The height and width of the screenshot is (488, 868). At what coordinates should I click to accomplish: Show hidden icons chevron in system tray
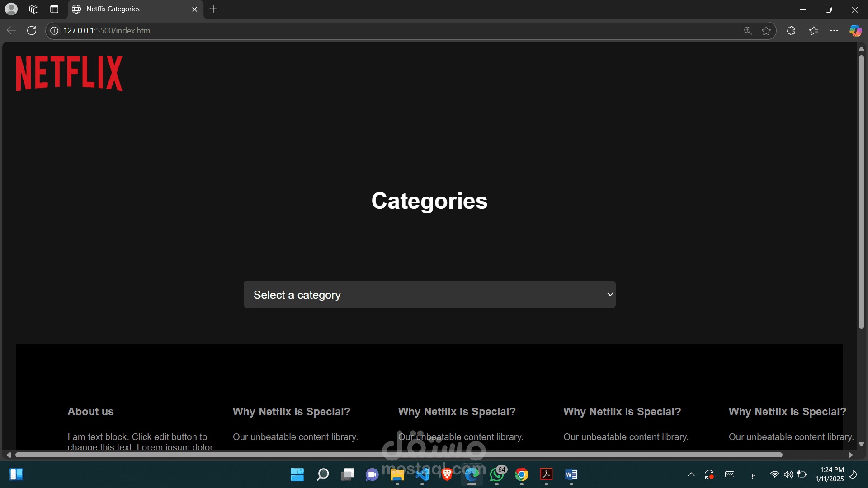click(x=691, y=474)
